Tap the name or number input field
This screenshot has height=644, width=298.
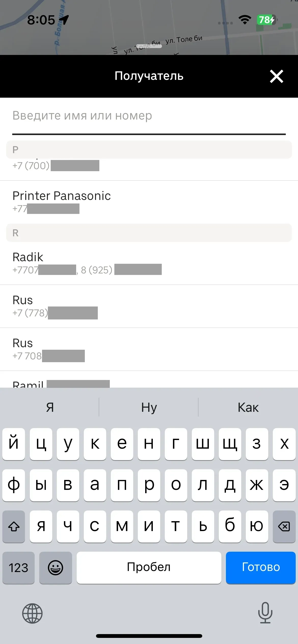149,116
